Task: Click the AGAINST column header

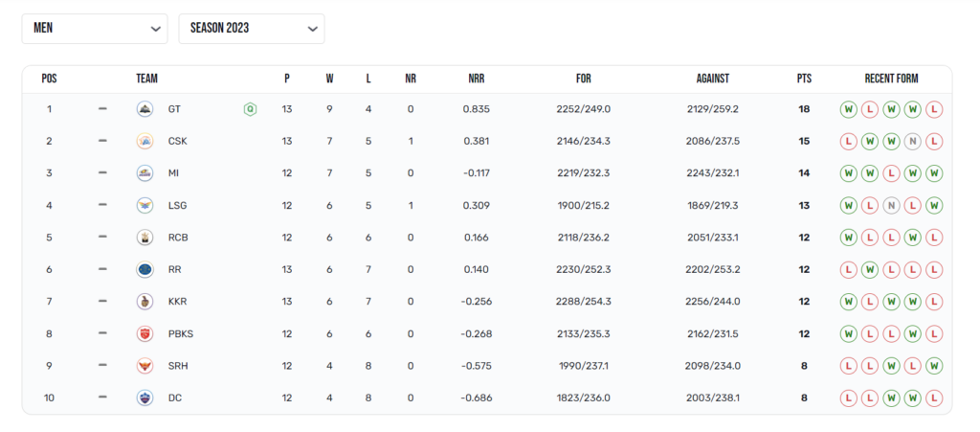Action: 712,79
